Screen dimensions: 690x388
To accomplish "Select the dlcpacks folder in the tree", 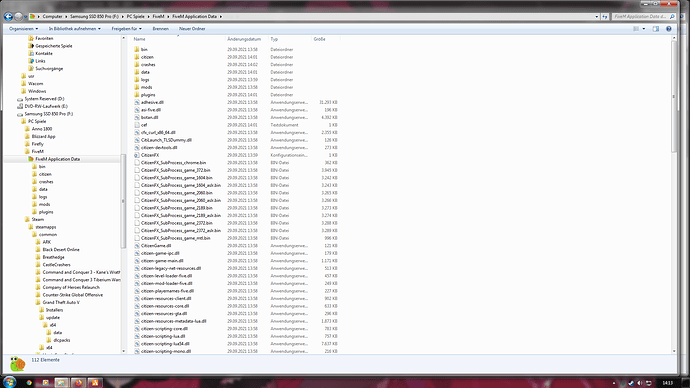I will (x=62, y=340).
